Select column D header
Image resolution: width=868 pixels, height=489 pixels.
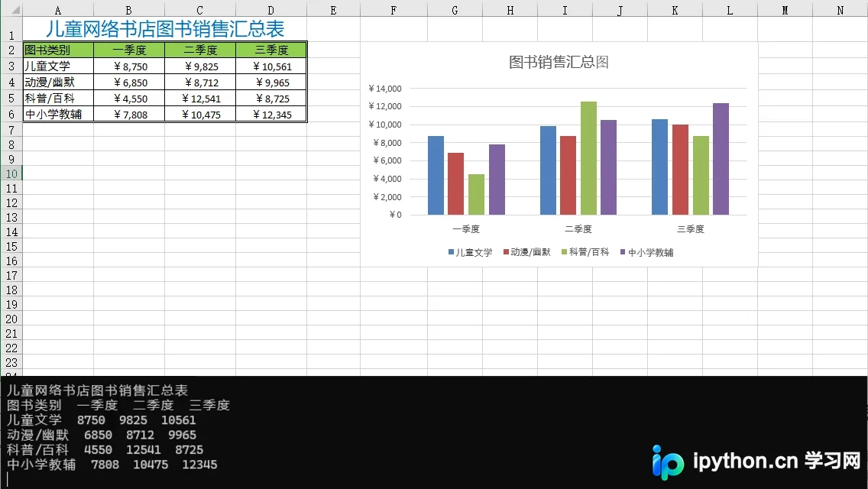pos(271,10)
